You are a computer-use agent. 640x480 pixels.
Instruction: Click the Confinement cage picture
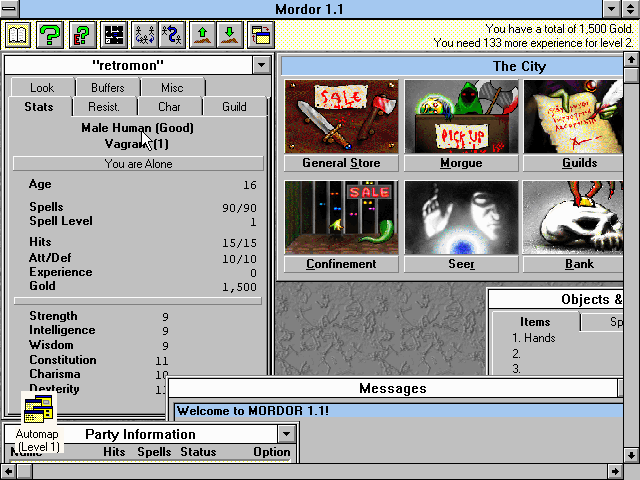(341, 218)
